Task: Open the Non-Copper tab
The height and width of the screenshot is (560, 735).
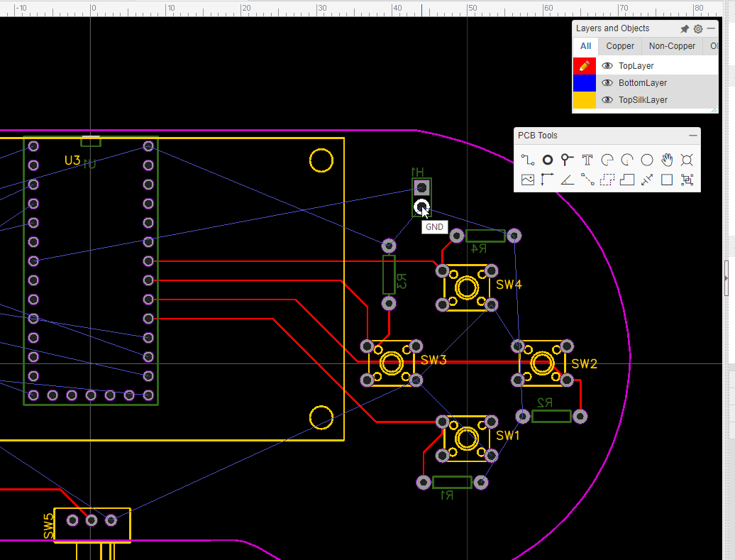Action: click(x=671, y=45)
